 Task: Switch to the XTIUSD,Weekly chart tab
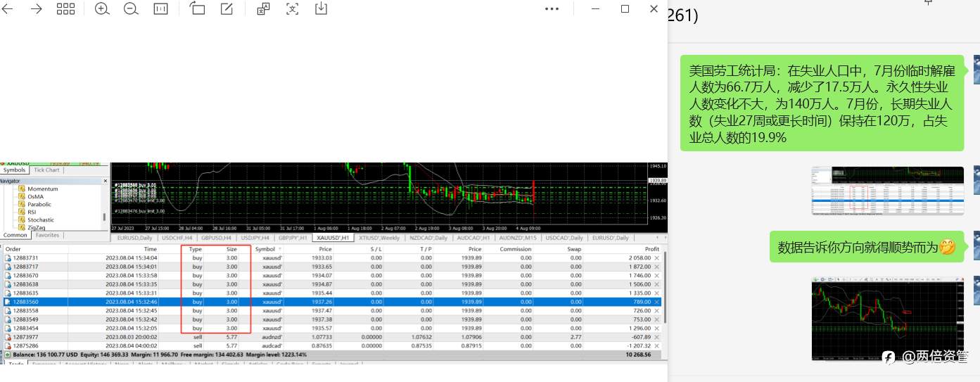pos(379,238)
